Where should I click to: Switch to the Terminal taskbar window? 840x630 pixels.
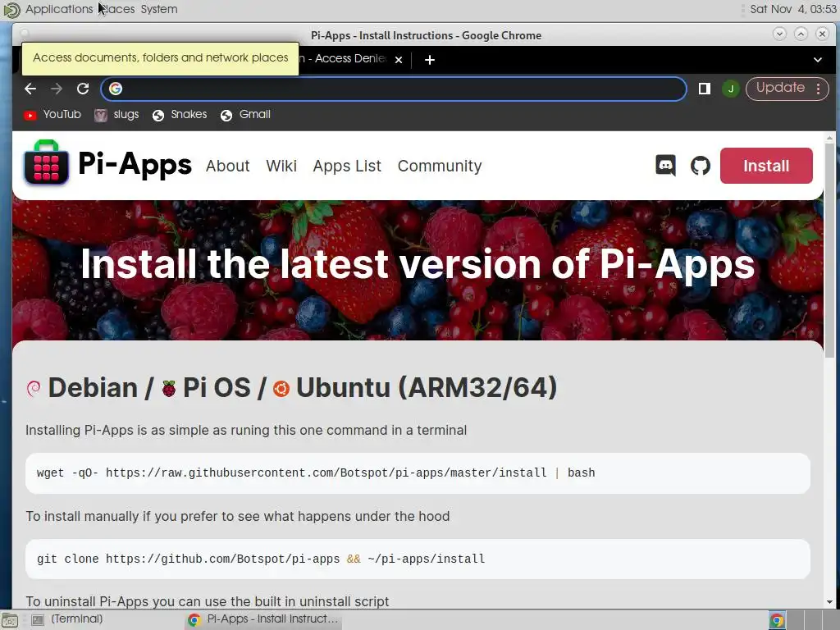[x=69, y=620]
